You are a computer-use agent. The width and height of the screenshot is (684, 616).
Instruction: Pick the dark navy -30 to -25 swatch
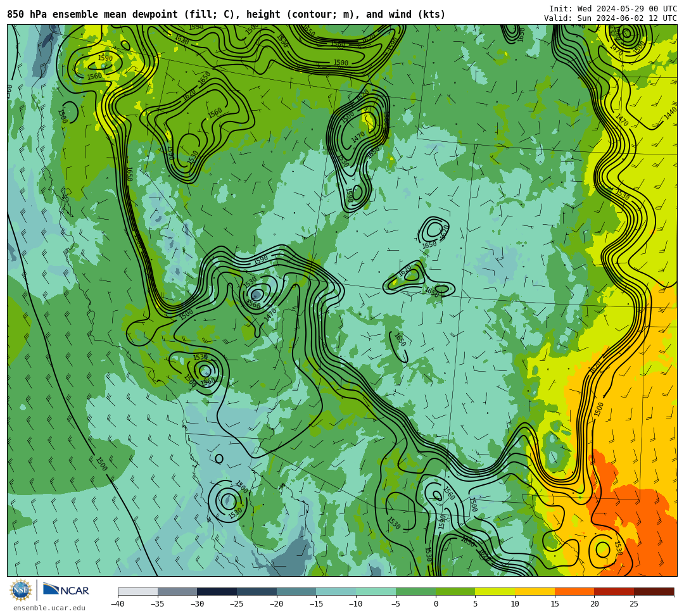coord(217,591)
